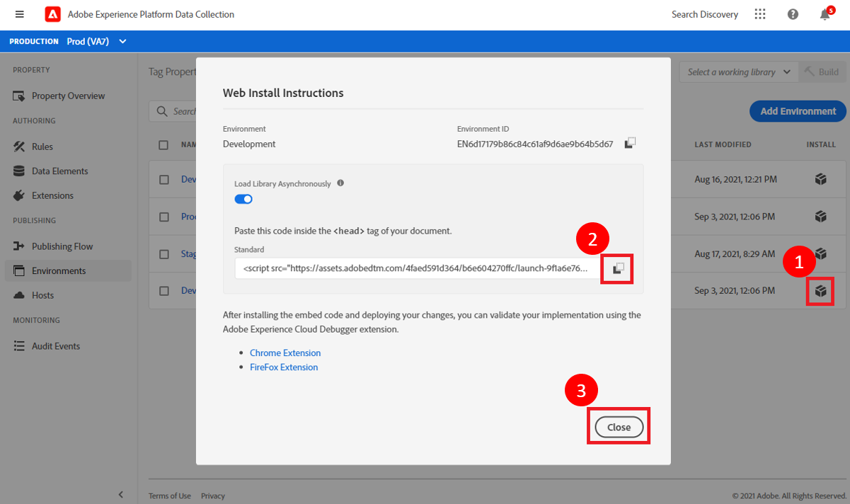Open the Select a working library dropdown
Image resolution: width=850 pixels, height=504 pixels.
pyautogui.click(x=739, y=72)
